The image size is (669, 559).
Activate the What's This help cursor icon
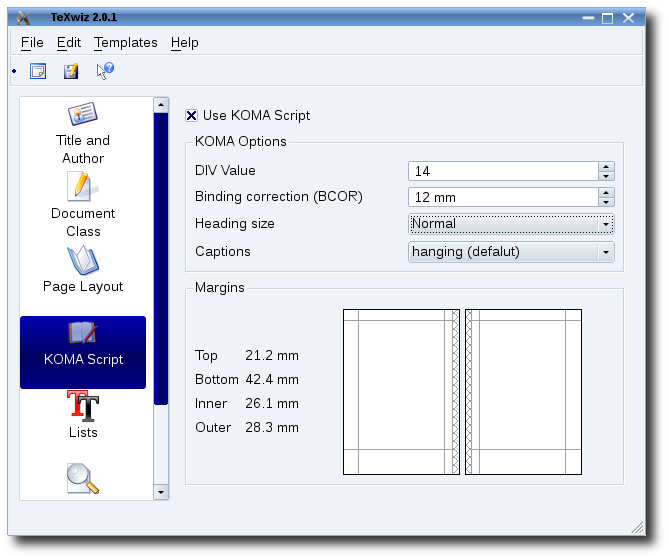click(x=105, y=70)
